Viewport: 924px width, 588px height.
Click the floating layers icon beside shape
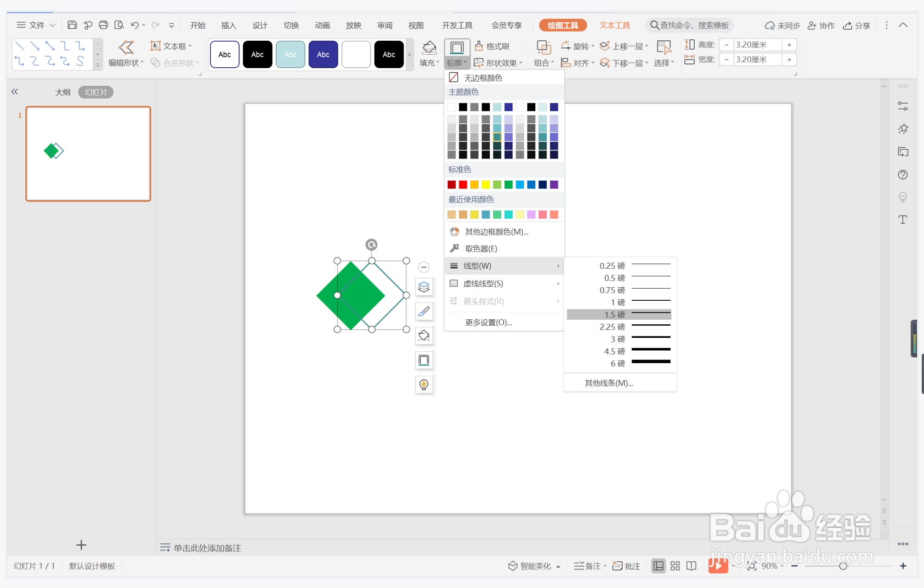424,287
